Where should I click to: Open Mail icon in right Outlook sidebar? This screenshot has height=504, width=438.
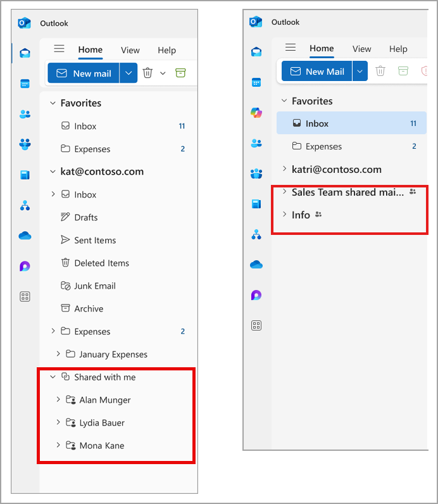tap(256, 52)
